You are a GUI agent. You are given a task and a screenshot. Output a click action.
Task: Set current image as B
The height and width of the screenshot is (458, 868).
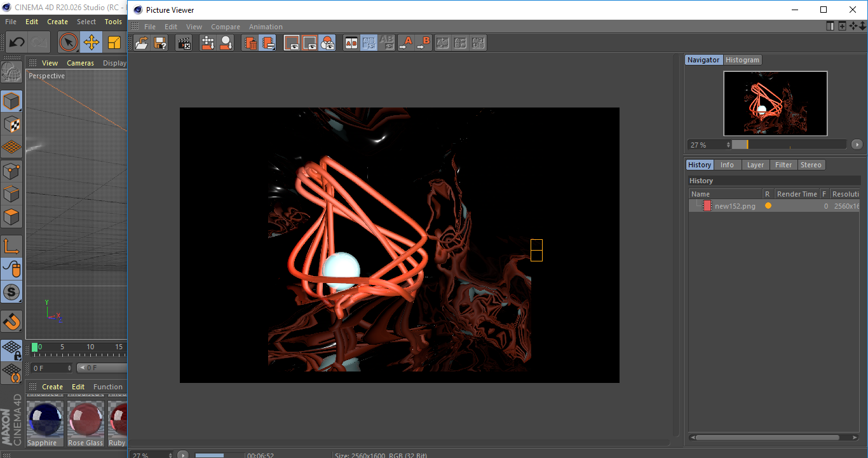pyautogui.click(x=423, y=43)
